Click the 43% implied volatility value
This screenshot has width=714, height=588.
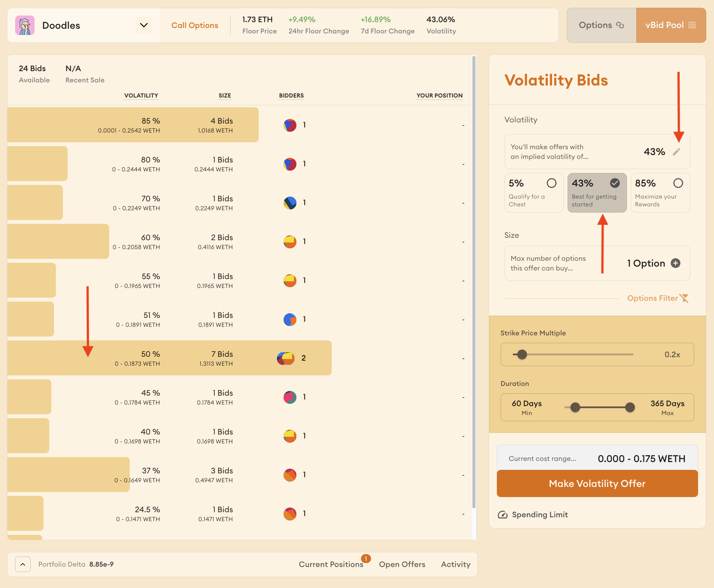coord(654,152)
